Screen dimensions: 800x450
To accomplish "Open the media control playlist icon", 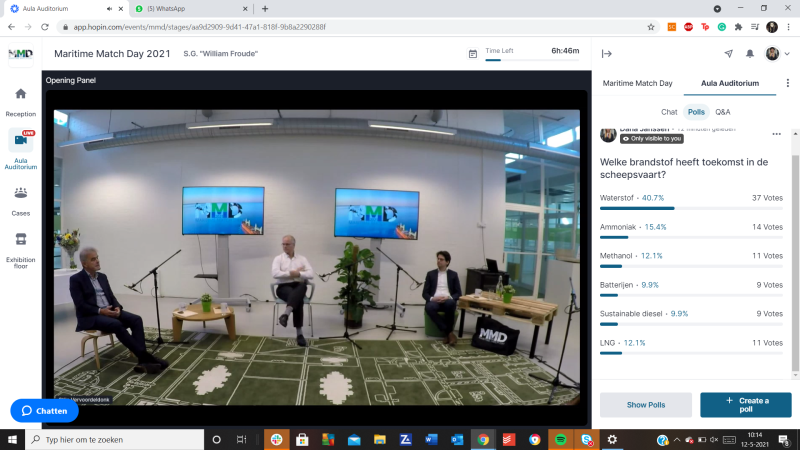I will click(x=755, y=27).
